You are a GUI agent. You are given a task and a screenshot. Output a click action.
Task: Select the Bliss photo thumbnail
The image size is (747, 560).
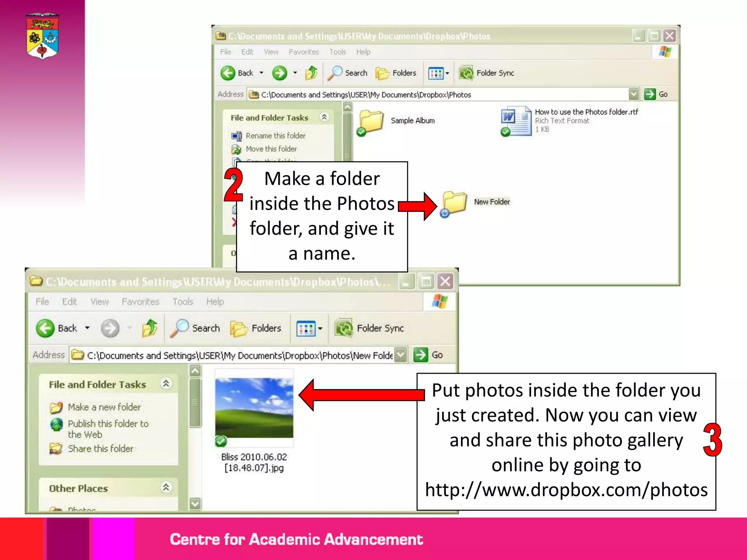[x=254, y=408]
